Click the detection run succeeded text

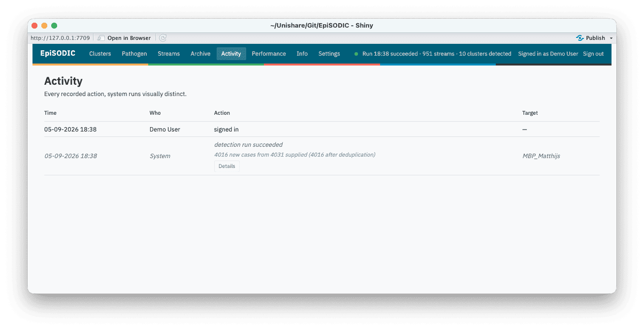click(x=248, y=145)
